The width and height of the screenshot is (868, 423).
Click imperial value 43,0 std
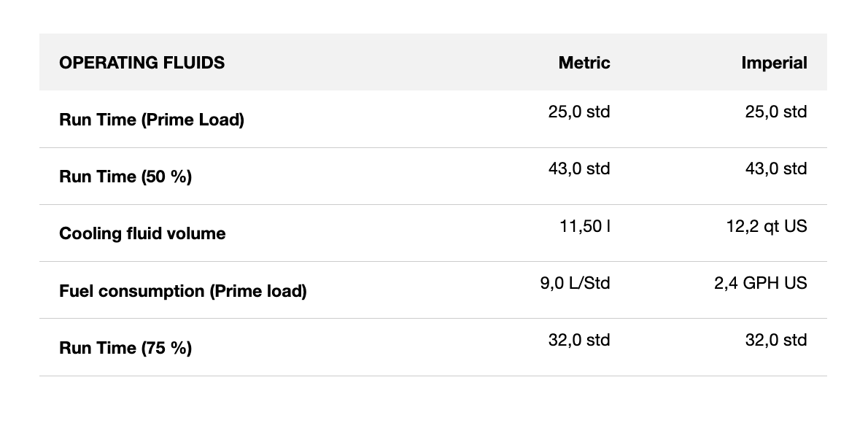(x=776, y=168)
